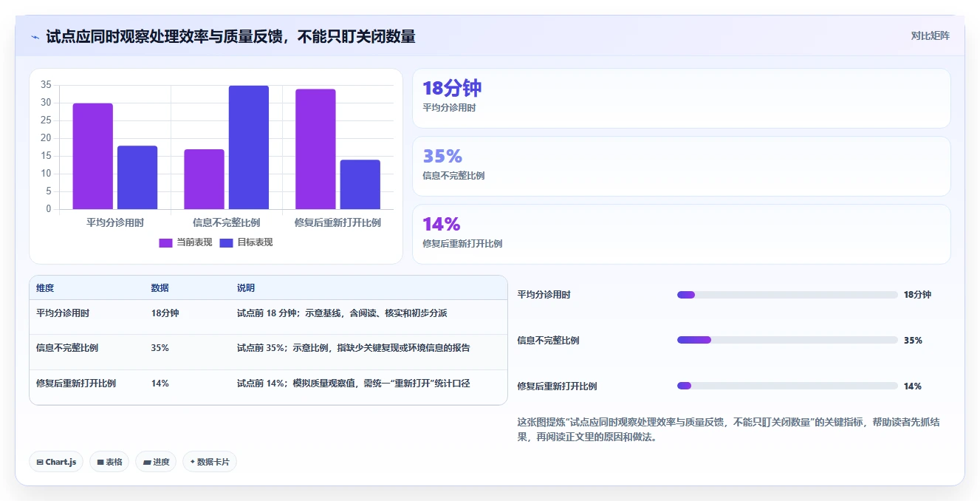980x501 pixels.
Task: Click the blue 目标表现 legend color box
Action: [226, 243]
